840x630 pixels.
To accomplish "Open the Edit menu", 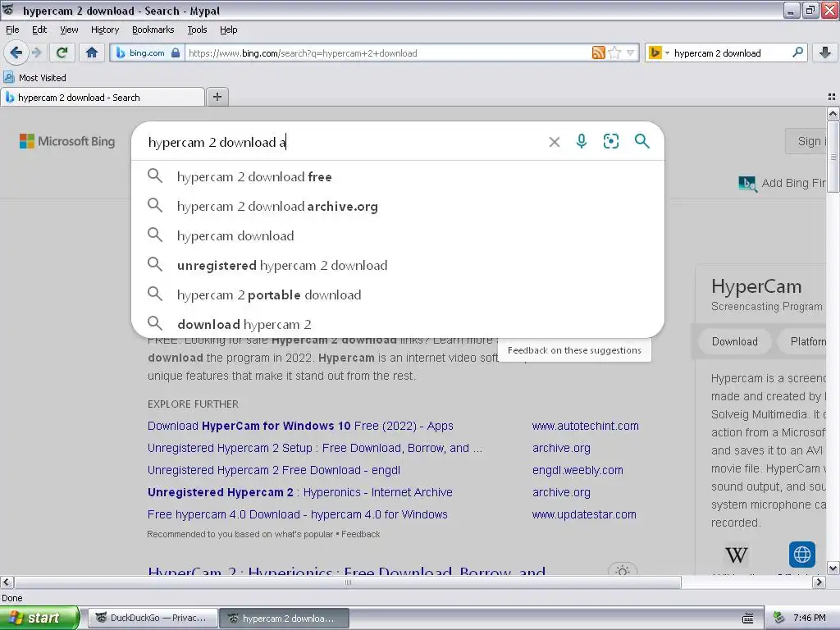I will coord(39,30).
